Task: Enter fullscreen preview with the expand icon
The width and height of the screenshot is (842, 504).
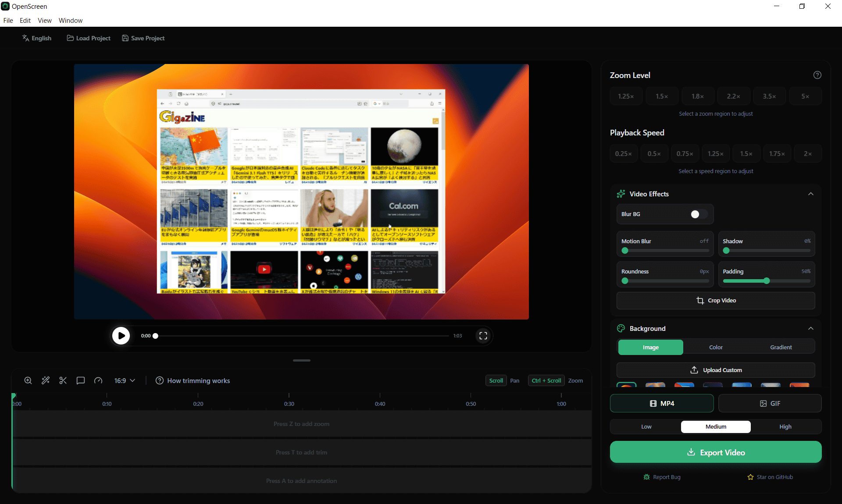Action: click(483, 336)
